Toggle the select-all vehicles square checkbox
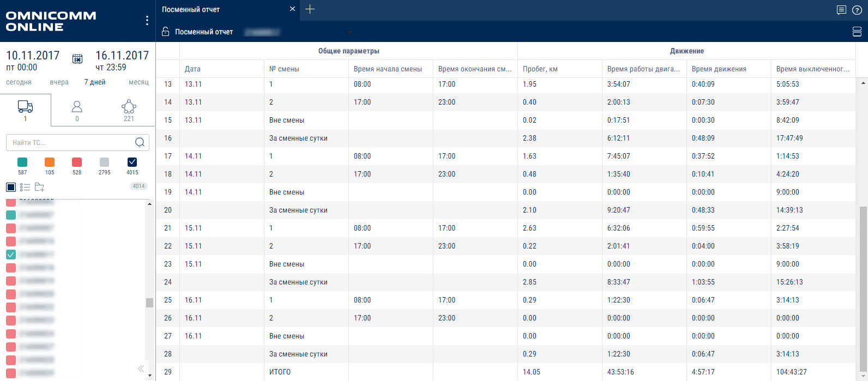 click(x=11, y=187)
